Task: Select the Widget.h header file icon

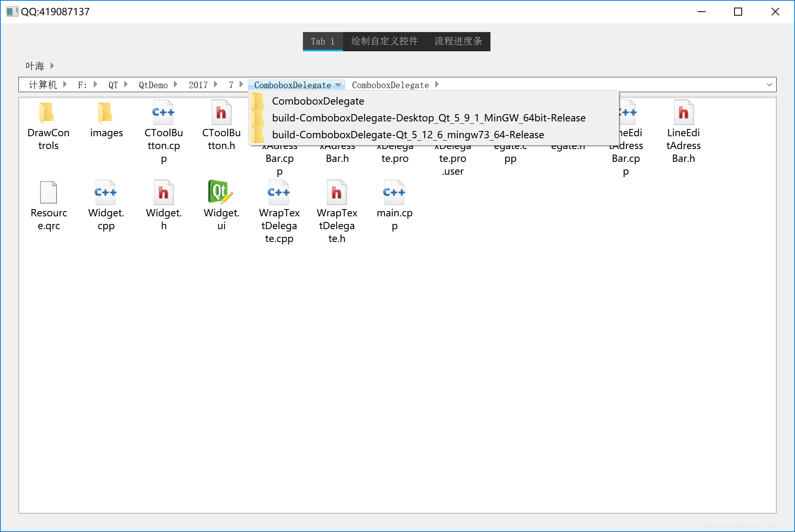Action: point(163,192)
